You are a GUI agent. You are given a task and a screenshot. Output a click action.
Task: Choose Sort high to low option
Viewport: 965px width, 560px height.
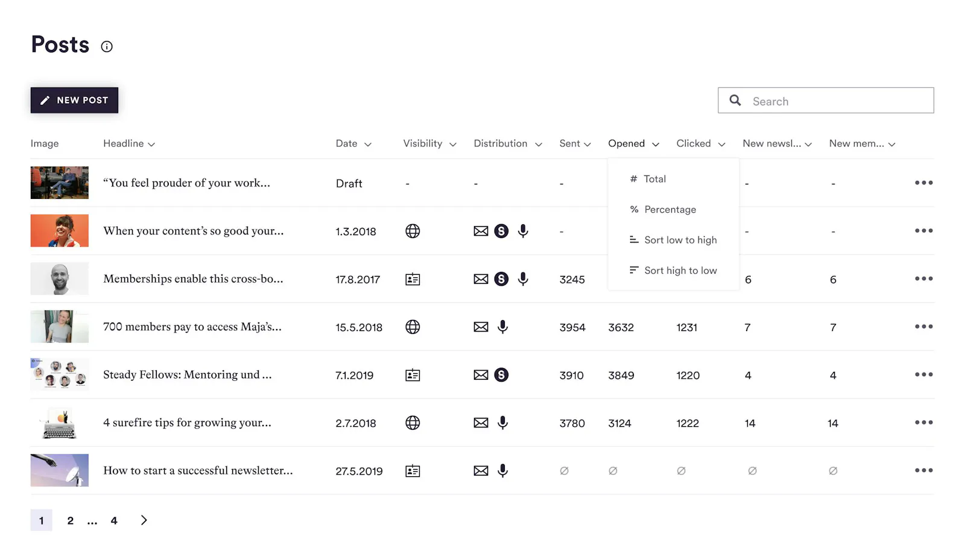[673, 271]
